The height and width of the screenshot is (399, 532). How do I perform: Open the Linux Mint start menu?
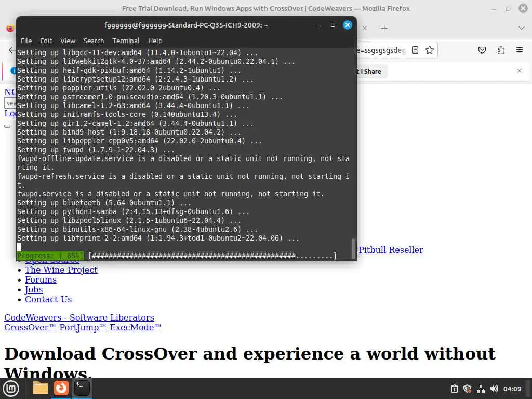[x=11, y=389]
